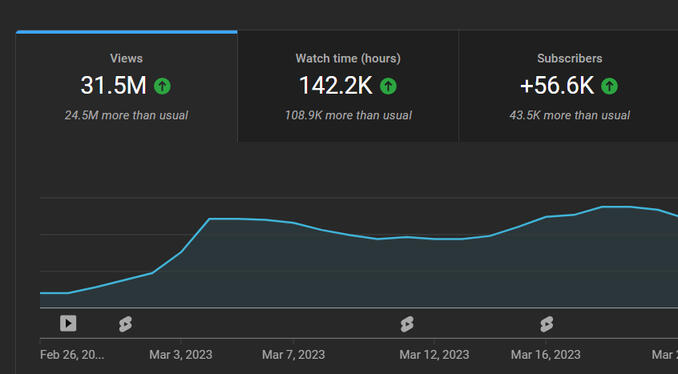Switch to Watch time (hours) tab

tap(348, 86)
